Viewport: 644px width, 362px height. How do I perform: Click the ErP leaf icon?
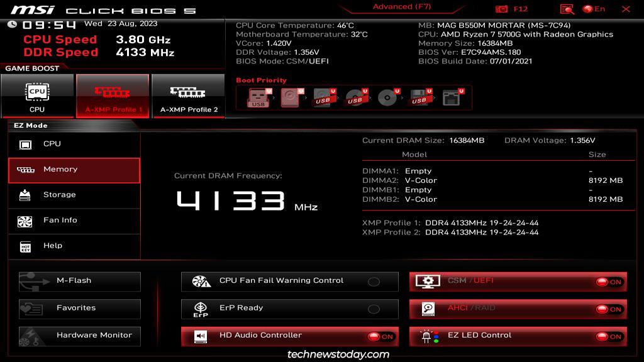[x=201, y=309]
